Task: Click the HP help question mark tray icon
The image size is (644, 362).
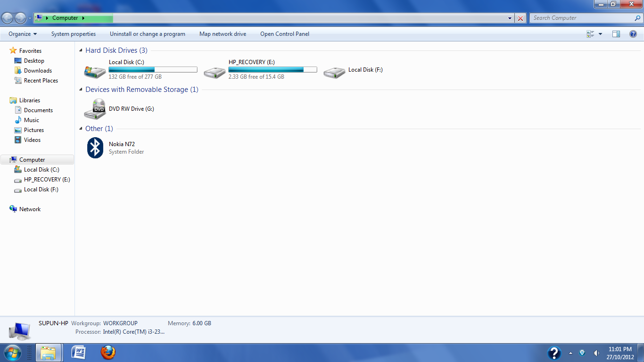Action: click(554, 353)
